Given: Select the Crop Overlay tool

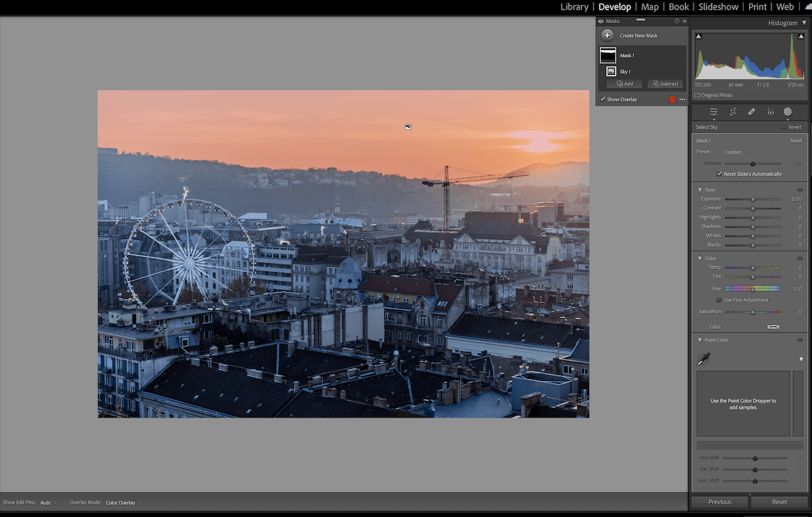Looking at the screenshot, I should point(734,112).
